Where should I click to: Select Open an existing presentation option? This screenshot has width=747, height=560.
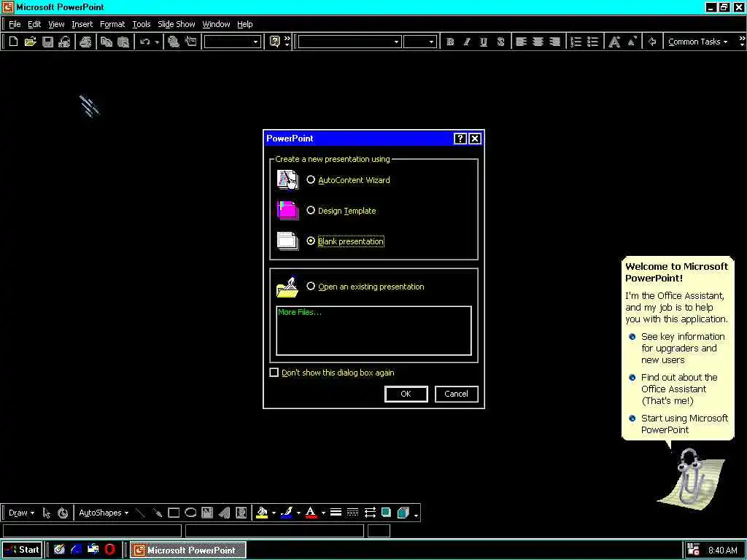(311, 286)
